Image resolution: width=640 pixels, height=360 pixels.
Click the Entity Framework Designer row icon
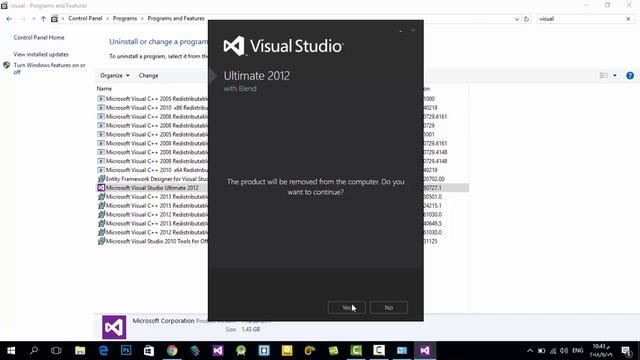101,179
